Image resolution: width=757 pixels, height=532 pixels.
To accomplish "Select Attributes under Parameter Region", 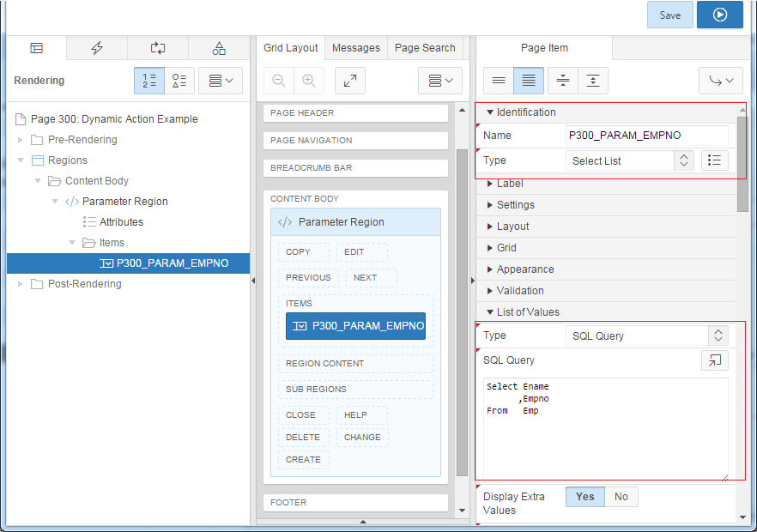I will pyautogui.click(x=121, y=222).
